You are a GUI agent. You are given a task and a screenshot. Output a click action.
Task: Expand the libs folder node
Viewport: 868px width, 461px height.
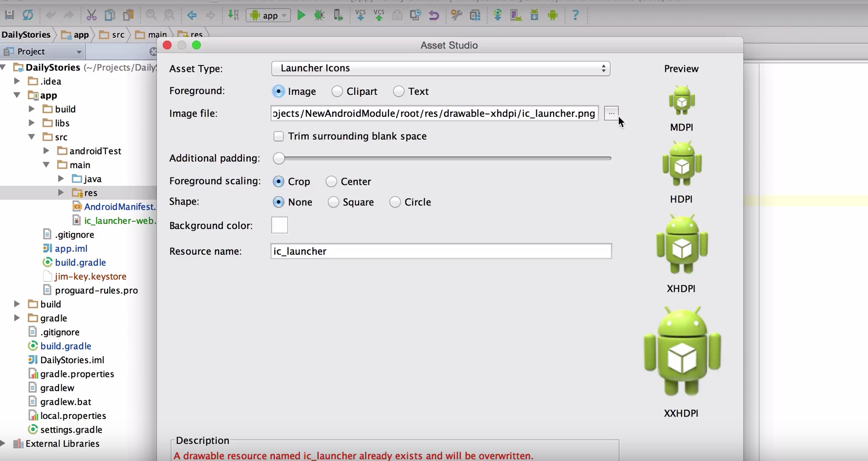(x=32, y=123)
